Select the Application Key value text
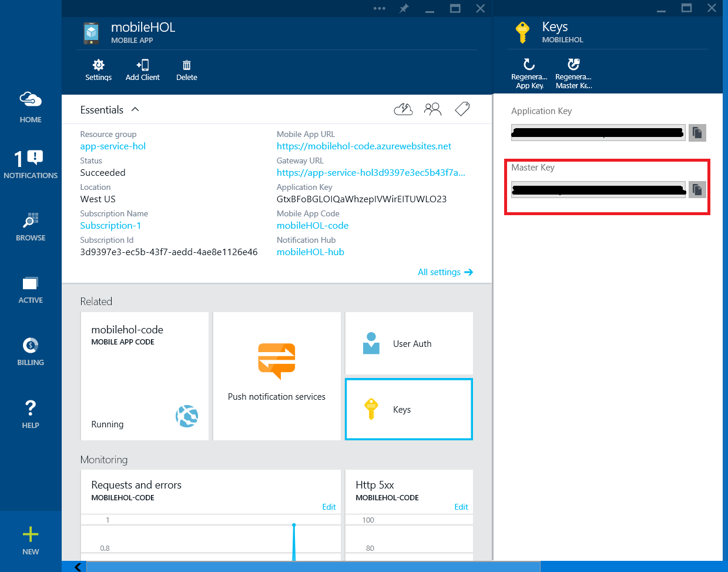 [361, 199]
